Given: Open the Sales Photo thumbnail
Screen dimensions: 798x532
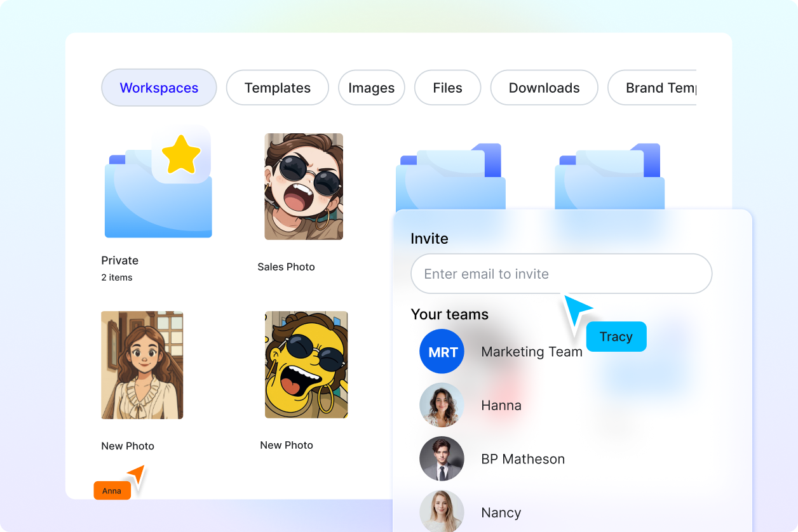Looking at the screenshot, I should tap(304, 186).
